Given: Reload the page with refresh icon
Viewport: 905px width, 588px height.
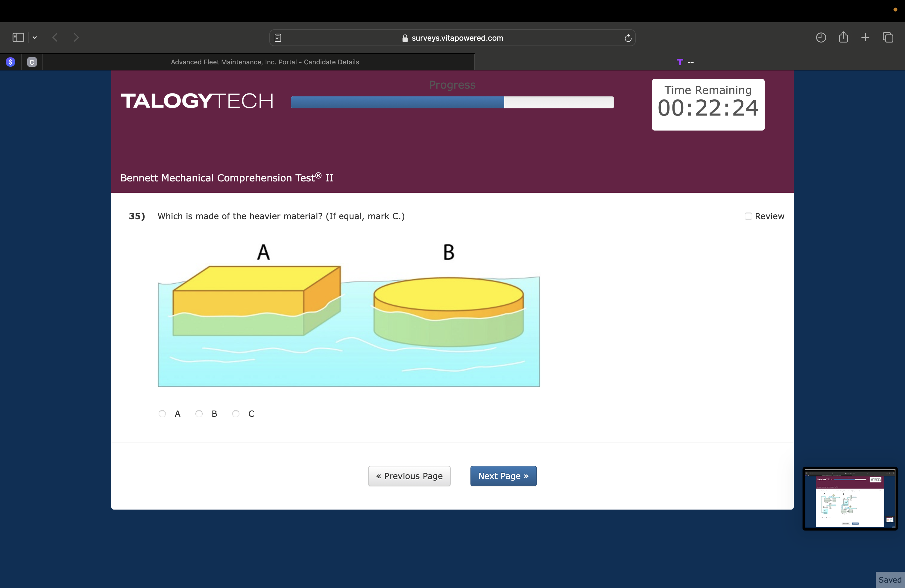Looking at the screenshot, I should coord(628,38).
